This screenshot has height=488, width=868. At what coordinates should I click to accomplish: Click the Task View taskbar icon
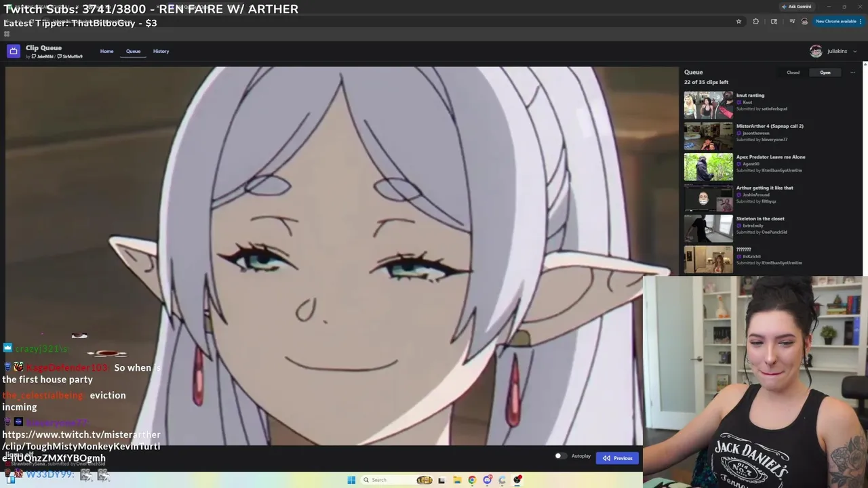(441, 480)
